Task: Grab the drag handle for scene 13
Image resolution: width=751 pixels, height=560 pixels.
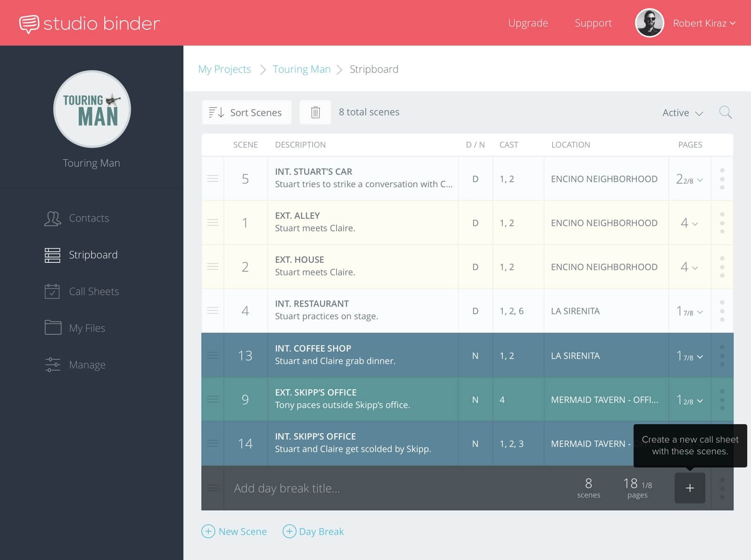Action: tap(213, 355)
